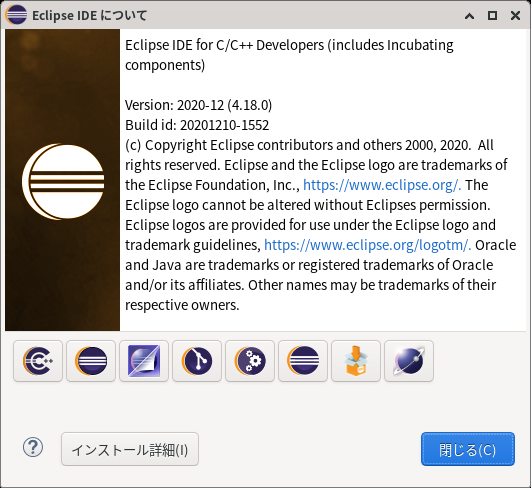Open the https://www.eclipse.org/ link
The height and width of the screenshot is (488, 531).
pos(382,185)
